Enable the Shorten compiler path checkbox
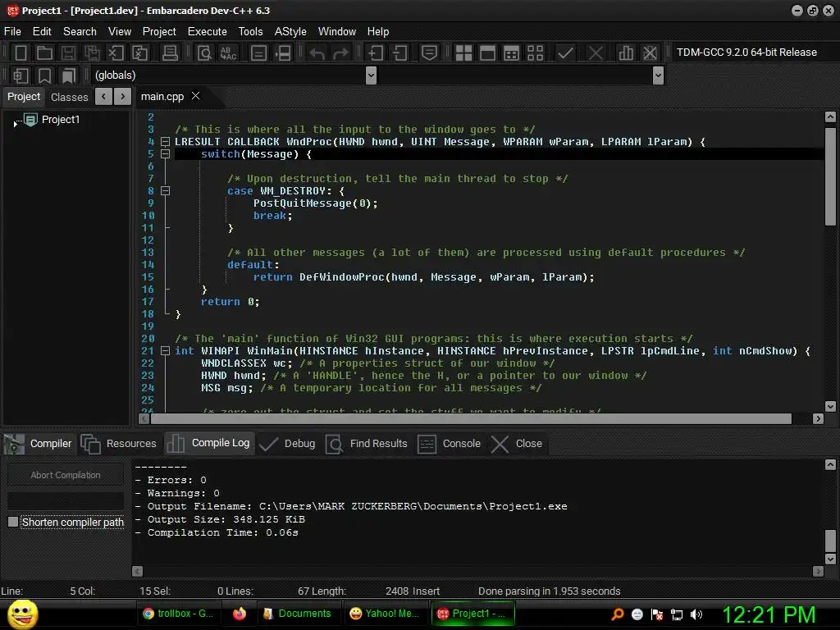The width and height of the screenshot is (840, 630). click(13, 522)
